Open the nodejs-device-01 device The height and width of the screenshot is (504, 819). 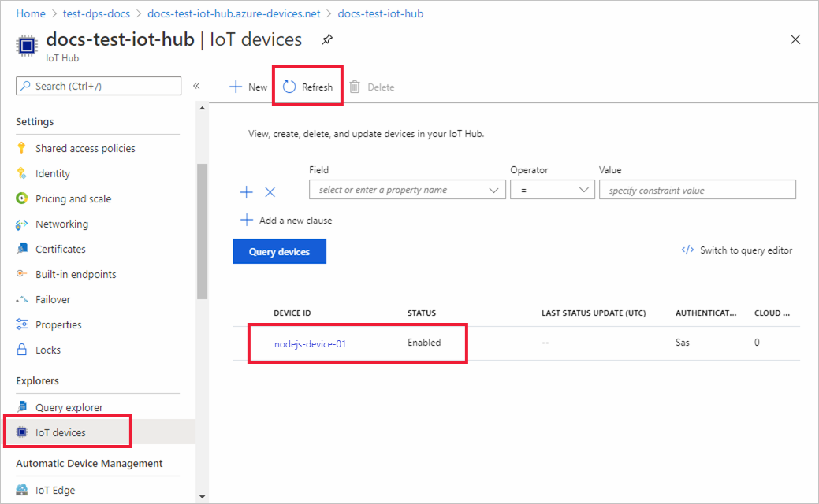tap(309, 343)
